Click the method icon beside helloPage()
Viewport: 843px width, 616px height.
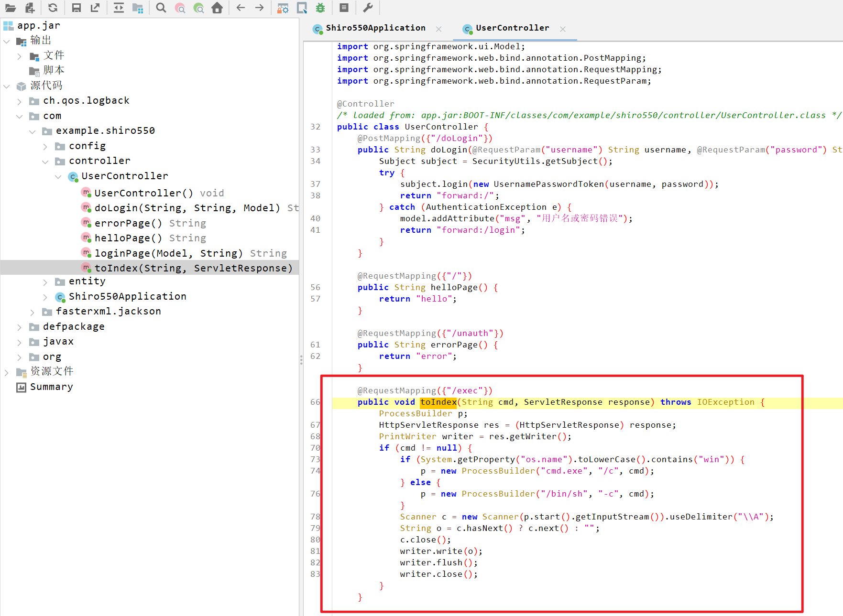86,238
